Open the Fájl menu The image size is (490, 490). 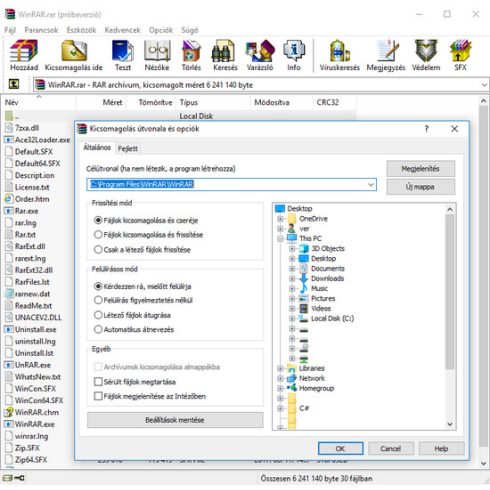10,30
